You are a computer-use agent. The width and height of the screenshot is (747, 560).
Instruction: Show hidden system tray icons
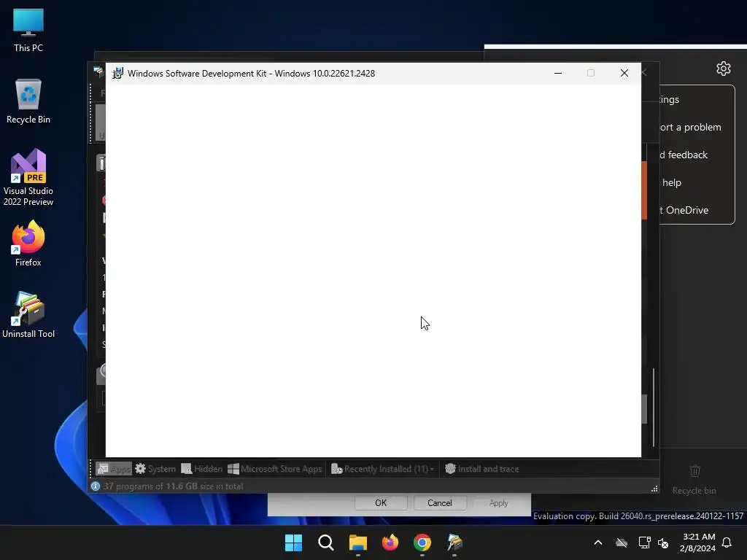click(x=598, y=542)
